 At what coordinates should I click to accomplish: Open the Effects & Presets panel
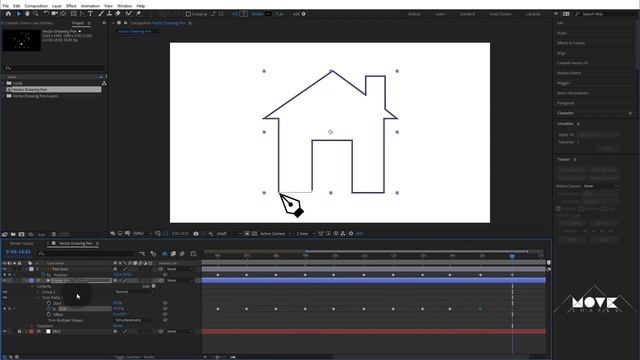pyautogui.click(x=571, y=43)
